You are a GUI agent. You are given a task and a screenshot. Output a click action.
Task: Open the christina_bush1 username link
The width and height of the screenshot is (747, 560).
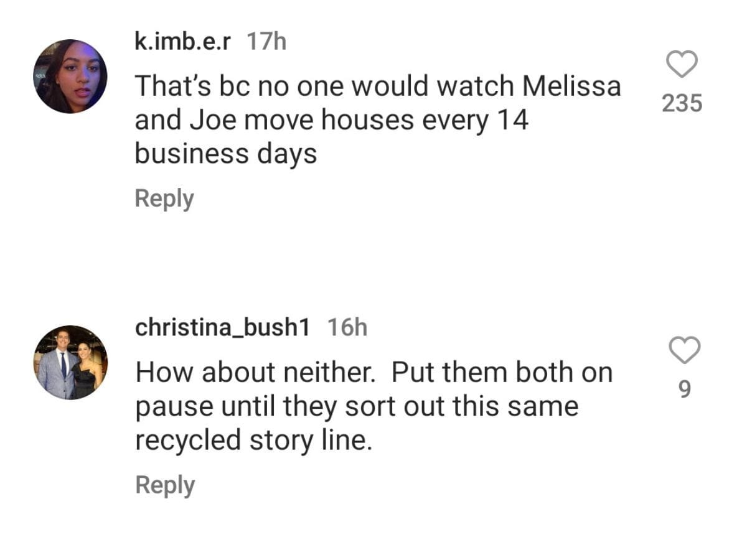pos(222,327)
